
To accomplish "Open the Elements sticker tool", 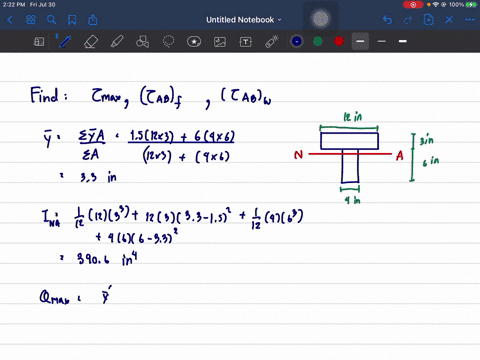I will click(x=194, y=42).
